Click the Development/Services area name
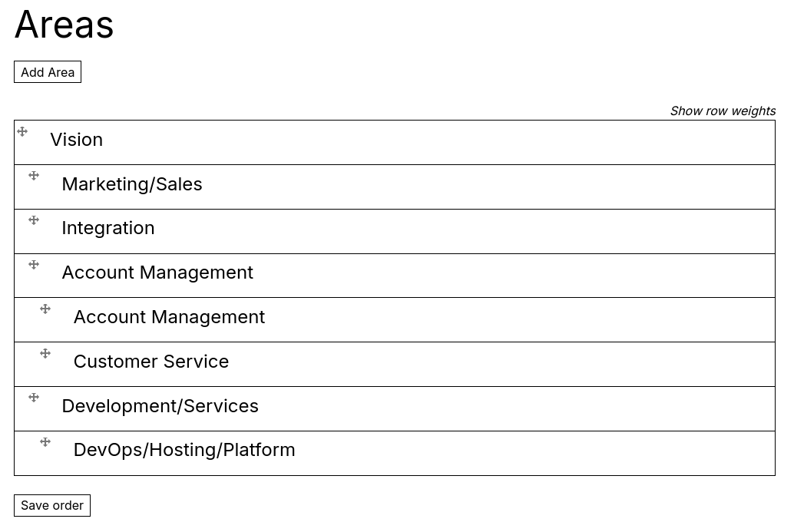 coord(160,406)
